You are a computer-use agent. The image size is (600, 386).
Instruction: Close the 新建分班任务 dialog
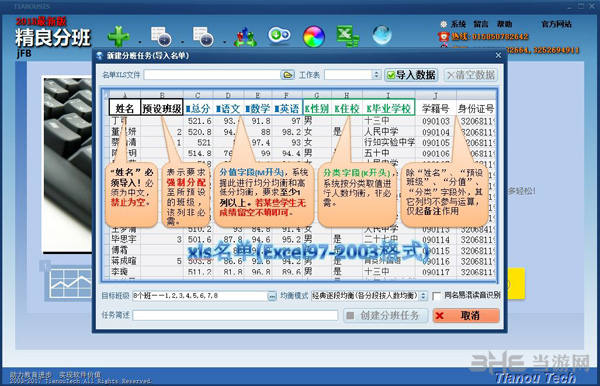click(498, 55)
